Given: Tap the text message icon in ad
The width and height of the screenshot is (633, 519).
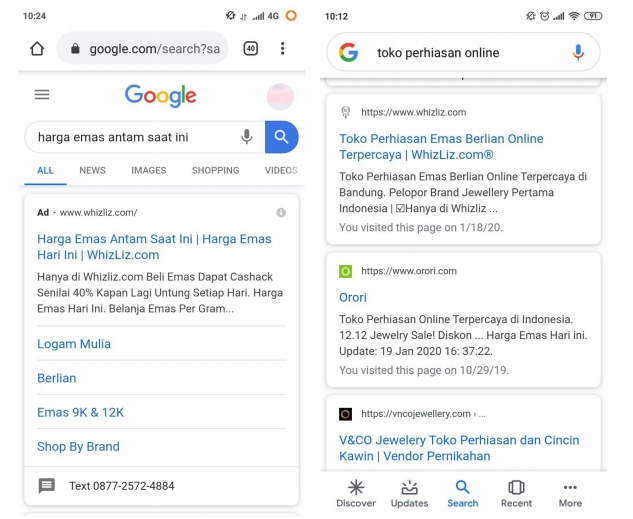Looking at the screenshot, I should [46, 486].
